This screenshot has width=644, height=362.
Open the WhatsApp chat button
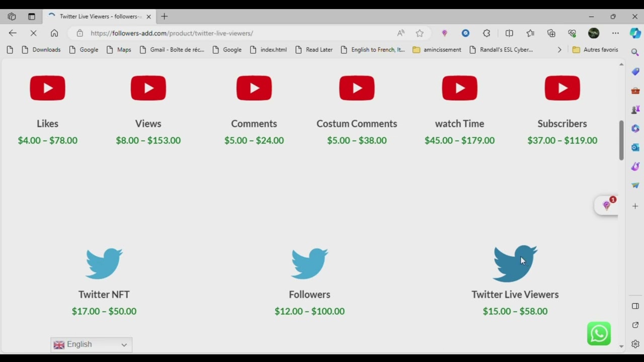(x=599, y=333)
